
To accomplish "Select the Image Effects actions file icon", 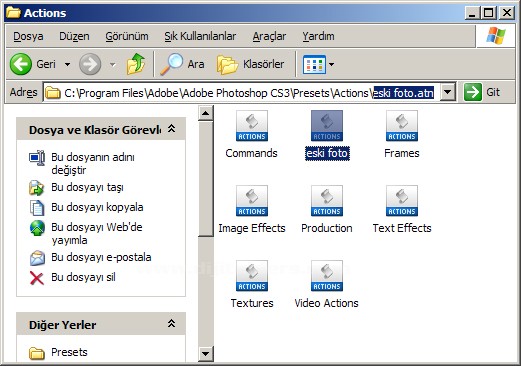I will coord(252,201).
